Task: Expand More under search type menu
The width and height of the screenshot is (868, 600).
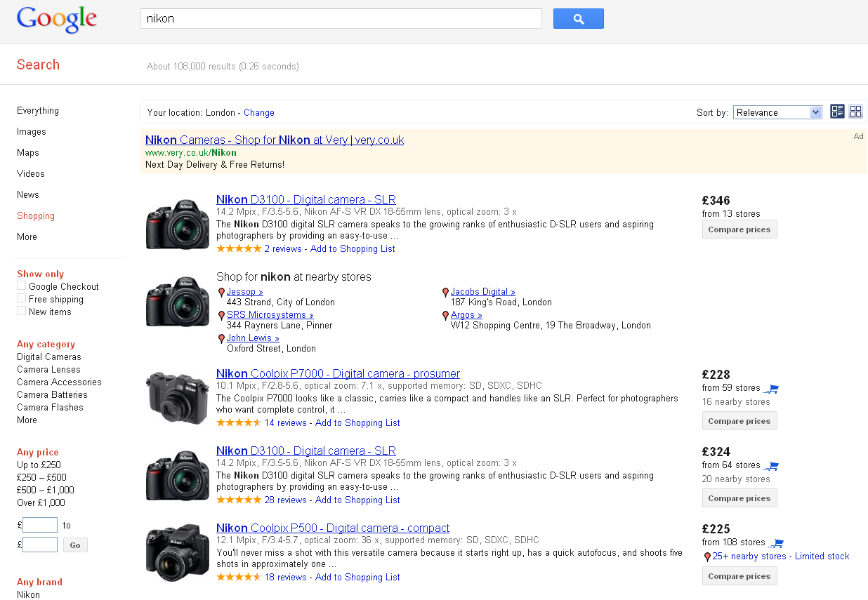Action: [x=27, y=236]
